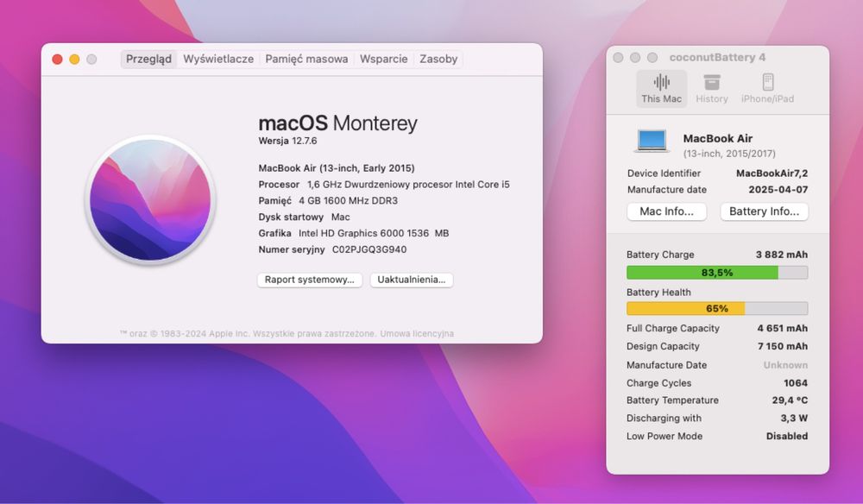Viewport: 863px width, 504px height.
Task: Click the 7 150 mAh design capacity value
Action: tap(783, 346)
